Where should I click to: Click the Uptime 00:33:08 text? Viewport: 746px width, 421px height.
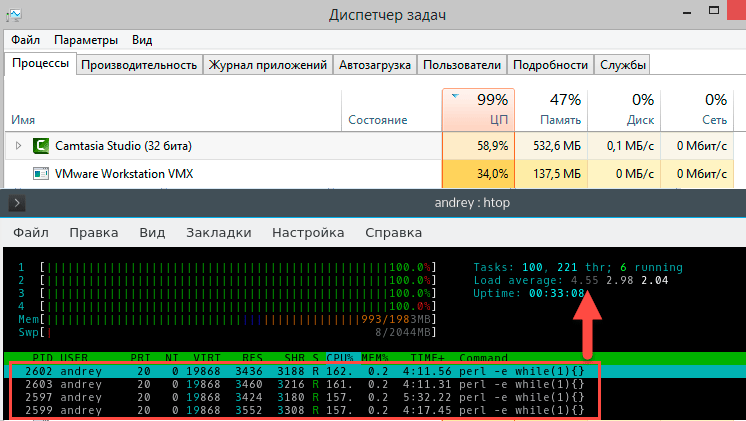pyautogui.click(x=529, y=293)
